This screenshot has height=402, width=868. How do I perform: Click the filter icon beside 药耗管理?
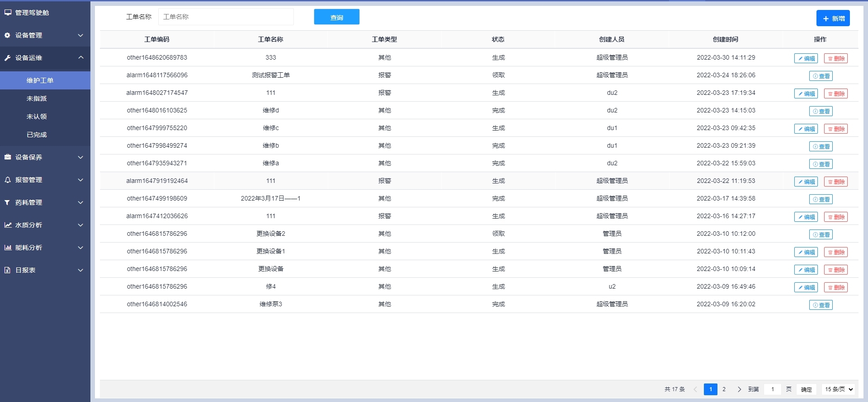tap(7, 202)
